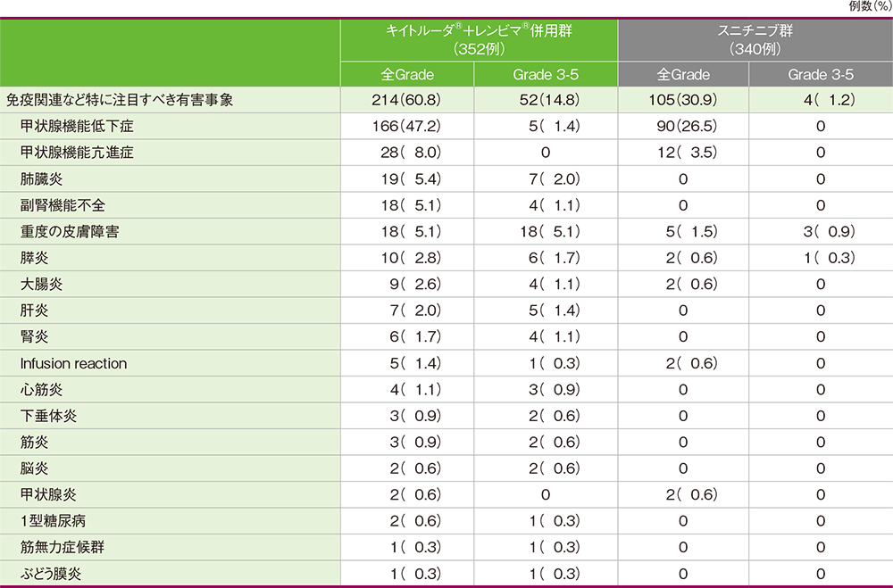
Task: Click the キイトルーダ+レンビマ併用群 column header
Action: click(x=481, y=39)
